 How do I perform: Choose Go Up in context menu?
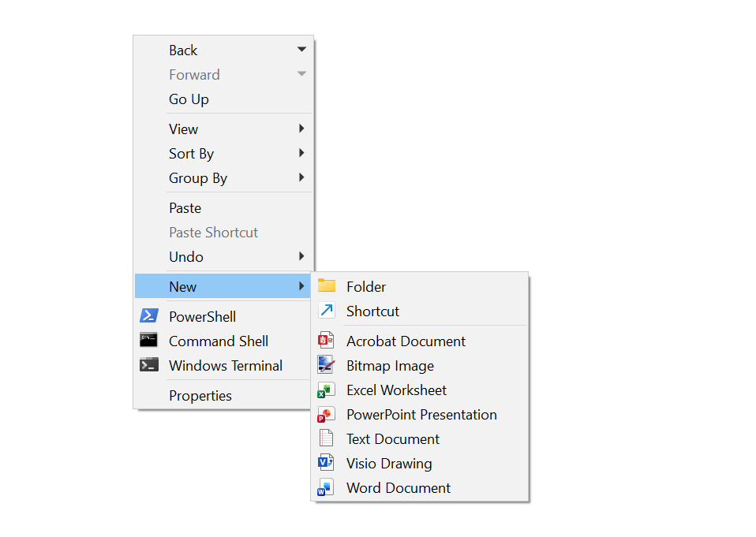click(x=189, y=99)
